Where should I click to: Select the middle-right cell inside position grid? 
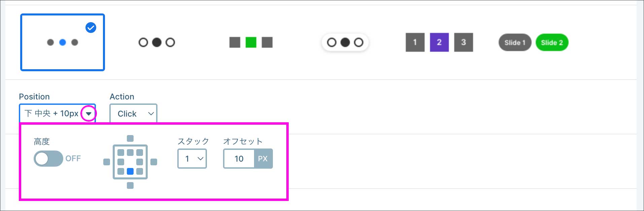click(x=140, y=162)
